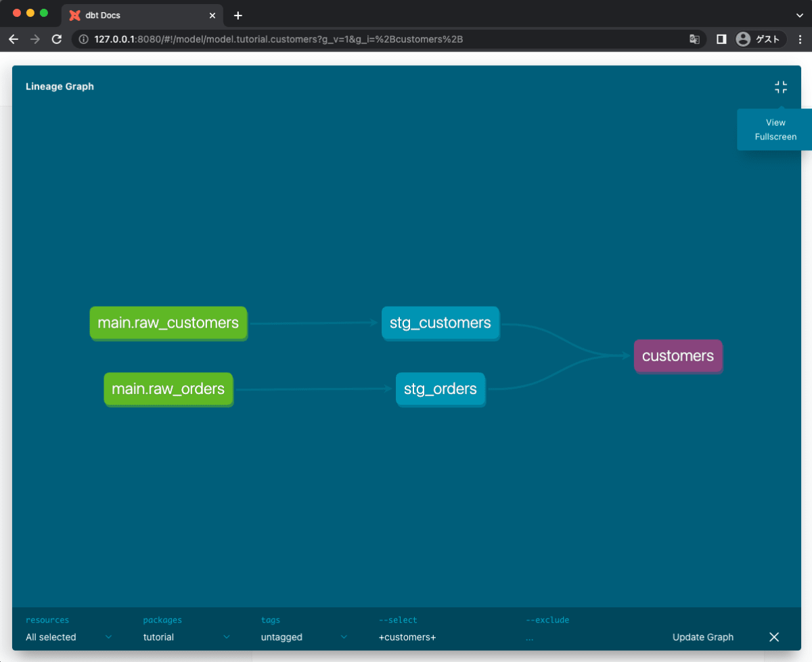Click the browser forward arrow
The width and height of the screenshot is (812, 662).
tap(35, 39)
